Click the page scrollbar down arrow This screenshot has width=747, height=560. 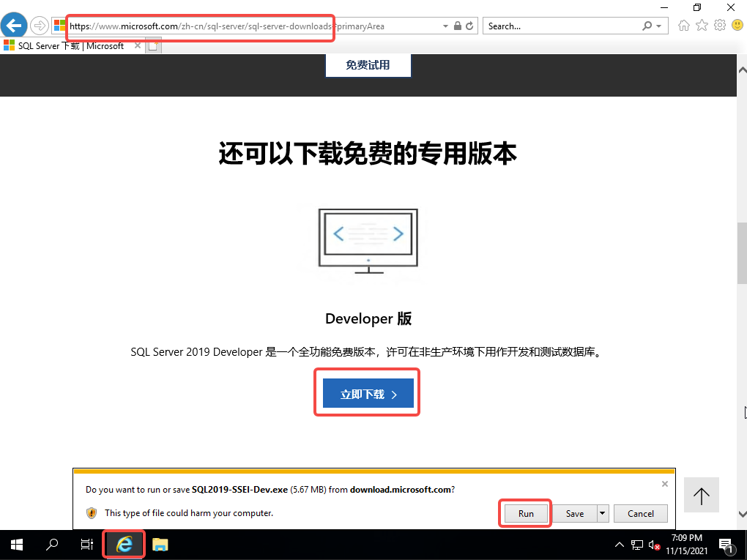pyautogui.click(x=742, y=514)
